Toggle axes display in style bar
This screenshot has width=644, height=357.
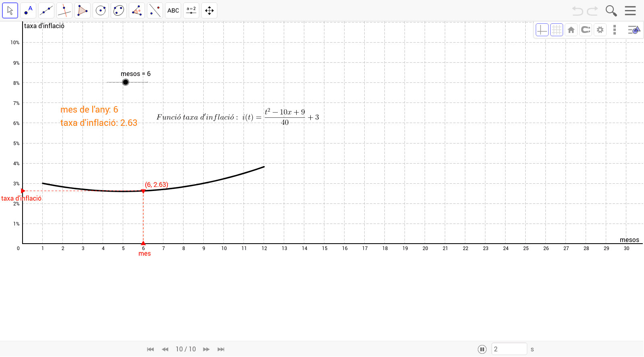coord(542,30)
